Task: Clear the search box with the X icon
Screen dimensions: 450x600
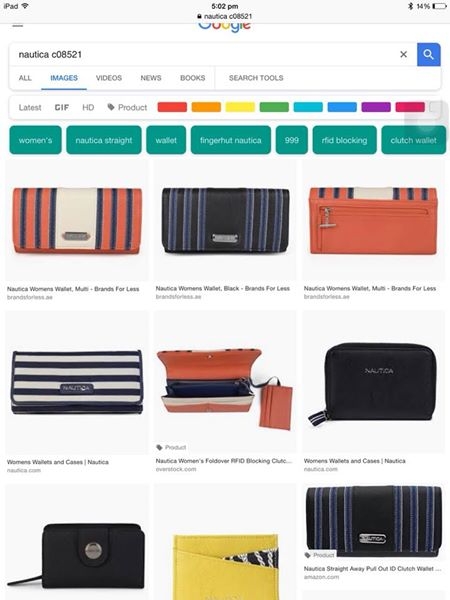Action: (x=404, y=54)
